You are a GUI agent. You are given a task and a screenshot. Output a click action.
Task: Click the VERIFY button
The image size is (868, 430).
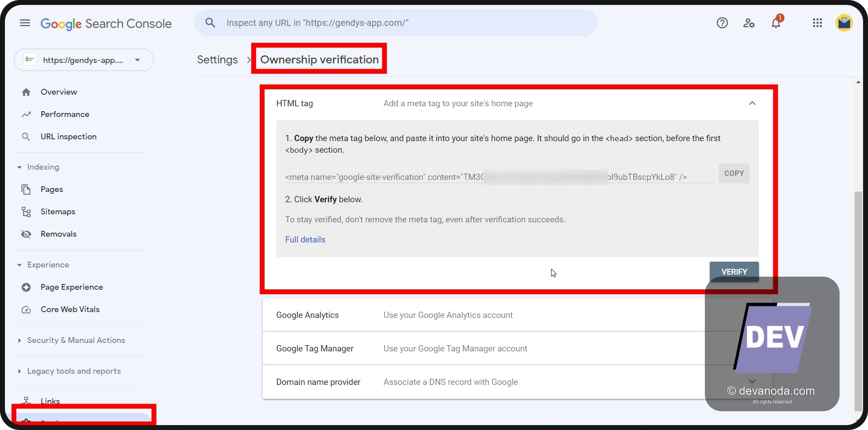coord(734,271)
